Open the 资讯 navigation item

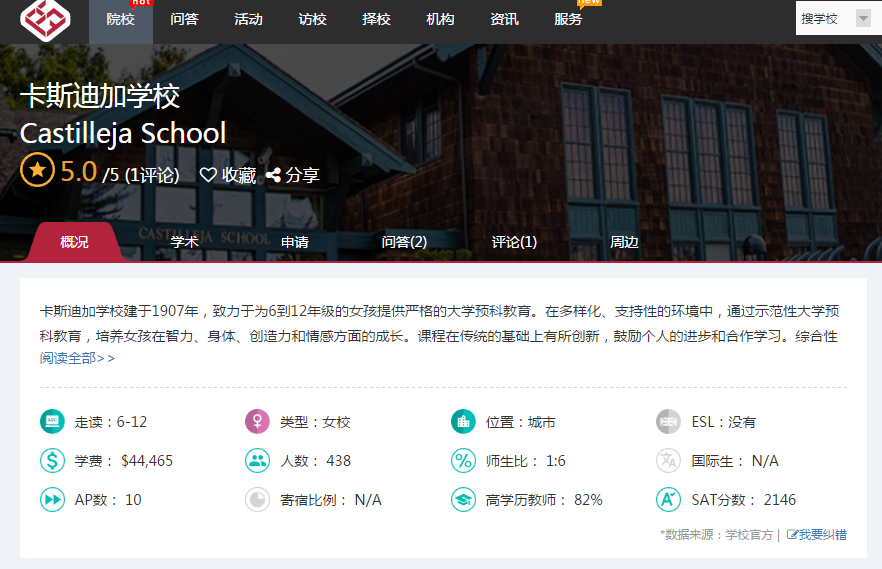point(505,20)
